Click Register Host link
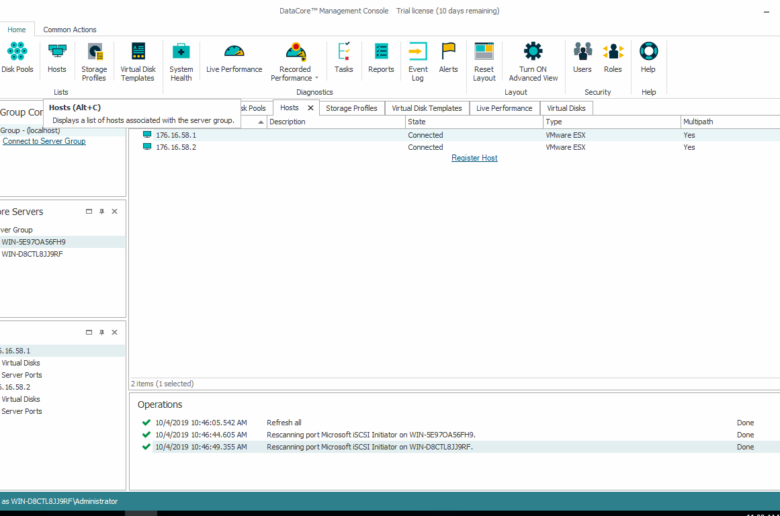 (x=474, y=158)
